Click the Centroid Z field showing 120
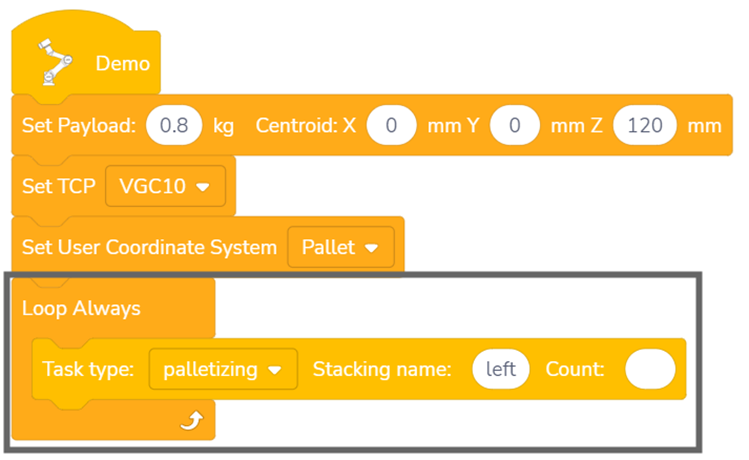The width and height of the screenshot is (749, 460). click(x=645, y=125)
